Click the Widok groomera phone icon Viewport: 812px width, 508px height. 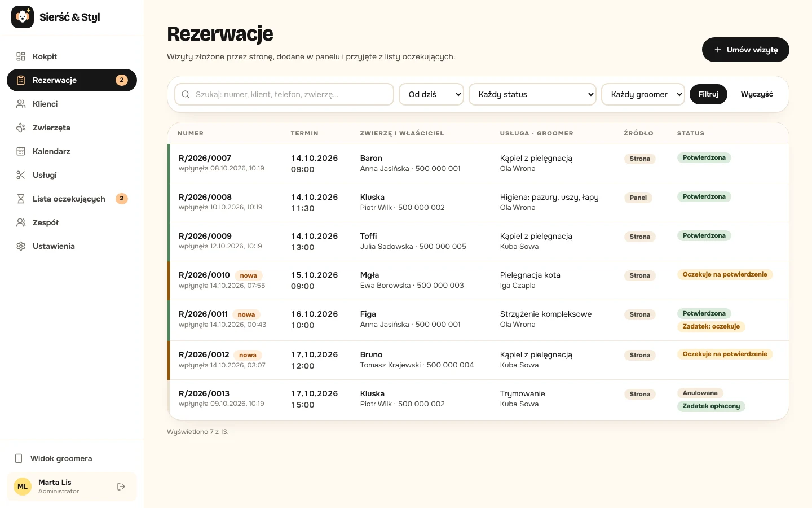19,458
